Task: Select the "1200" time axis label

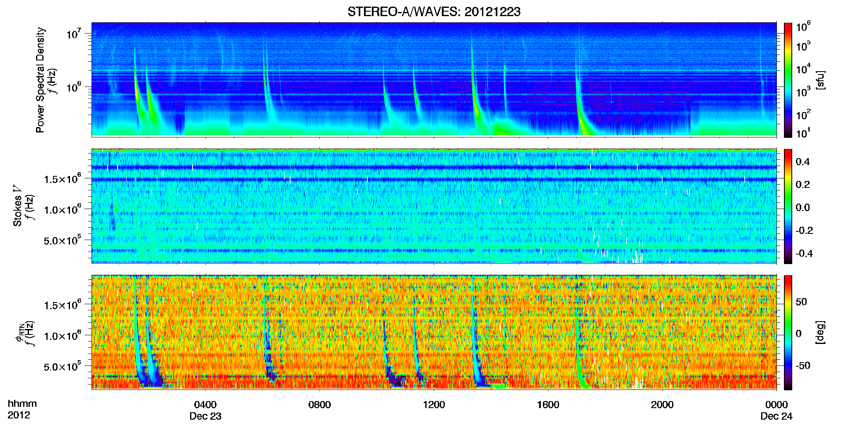Action: [434, 404]
